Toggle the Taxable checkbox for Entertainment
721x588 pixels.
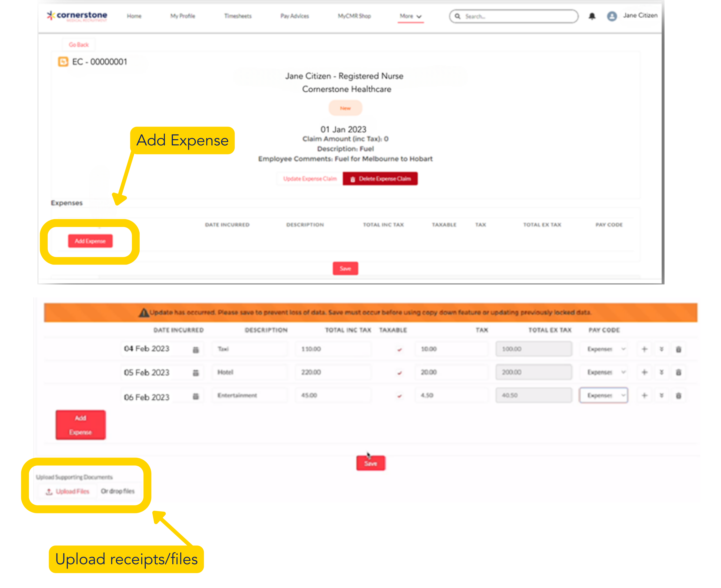pyautogui.click(x=399, y=396)
